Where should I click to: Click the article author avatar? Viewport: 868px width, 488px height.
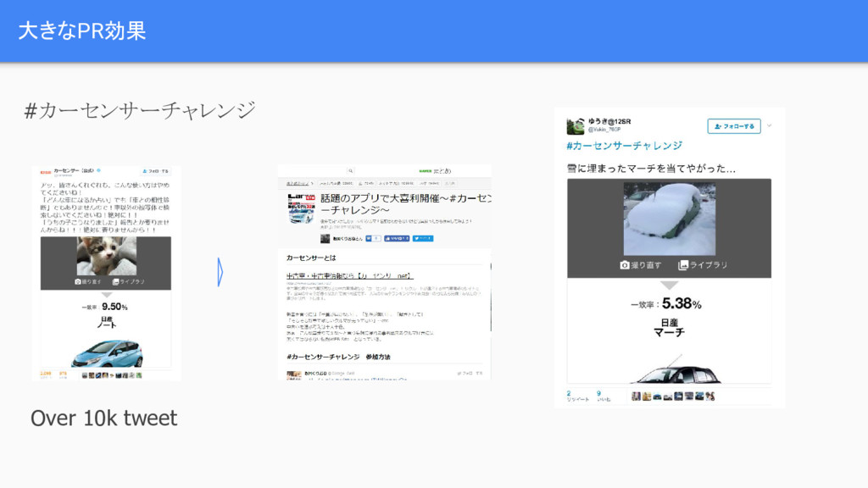pyautogui.click(x=325, y=238)
